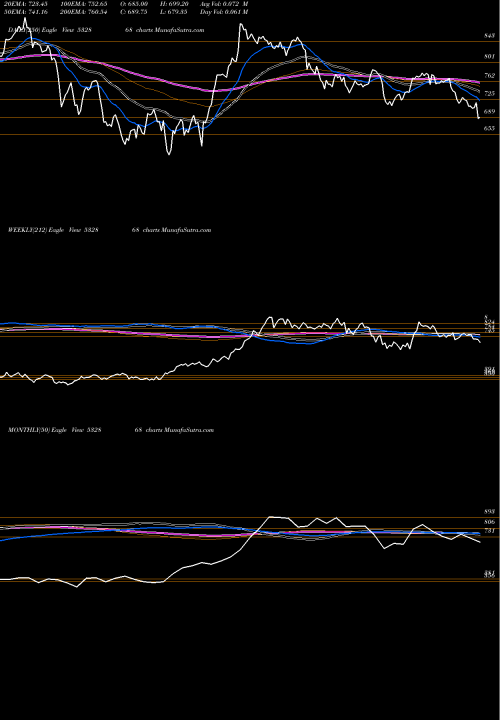500x720 pixels.
Task: Click the Avg Vol reading
Action: tap(224, 4)
